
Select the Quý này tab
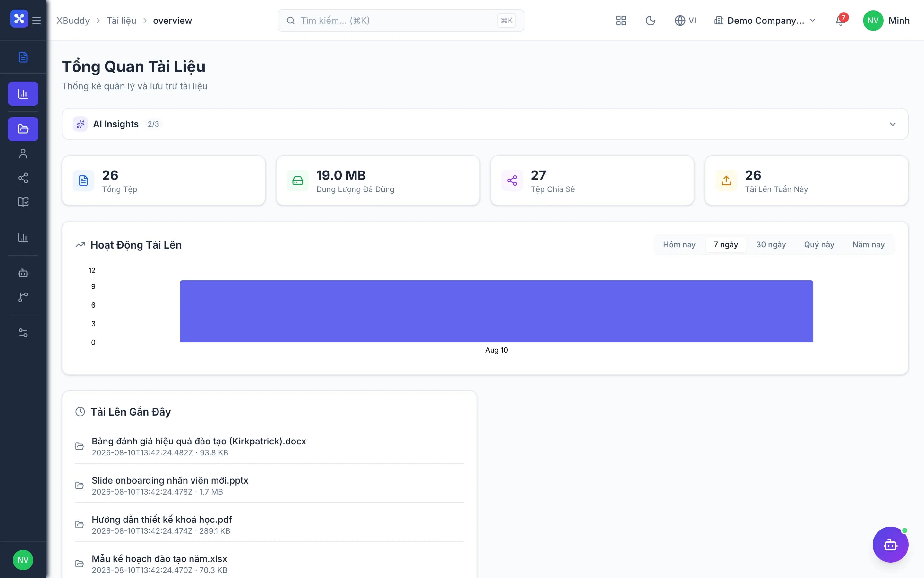(x=819, y=245)
